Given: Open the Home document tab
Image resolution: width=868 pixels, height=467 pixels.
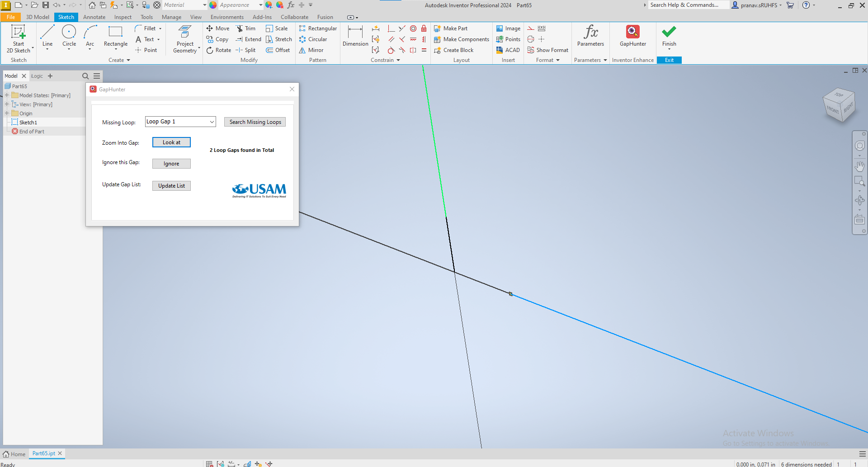Looking at the screenshot, I should click(14, 454).
